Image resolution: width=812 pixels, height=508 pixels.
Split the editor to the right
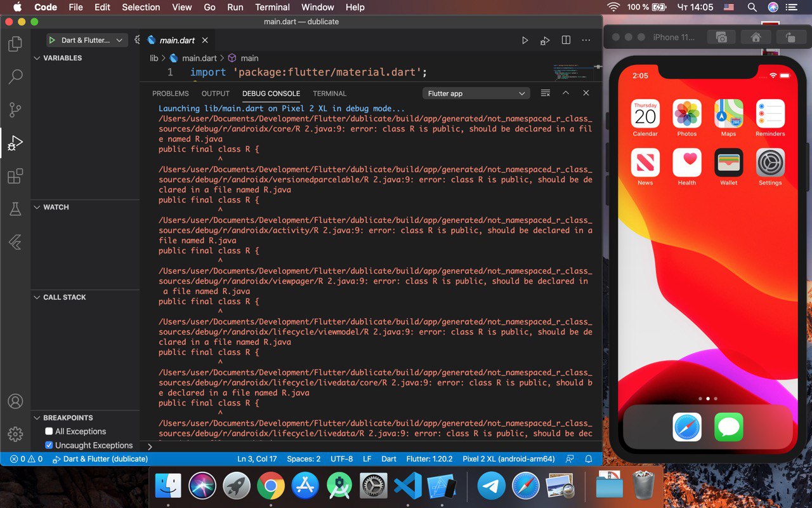coord(566,40)
